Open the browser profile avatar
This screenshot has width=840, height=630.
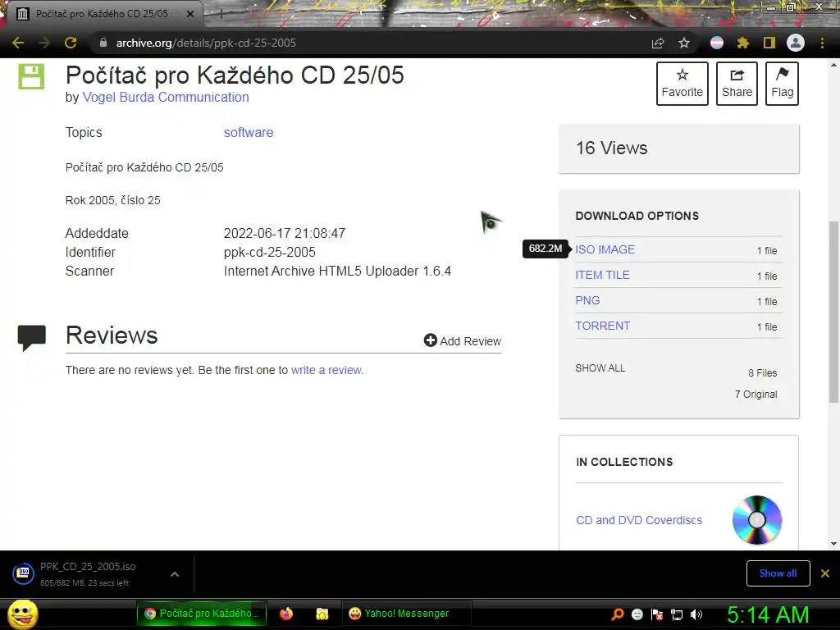[x=796, y=43]
